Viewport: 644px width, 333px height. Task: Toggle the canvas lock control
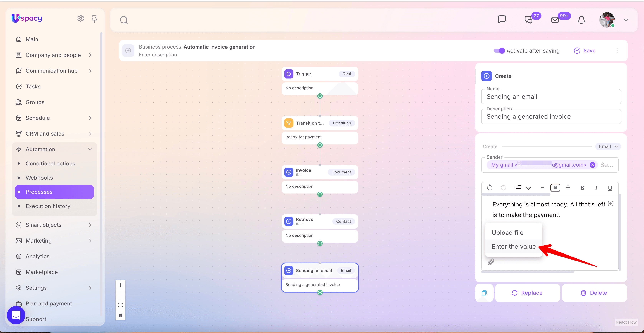tap(121, 315)
